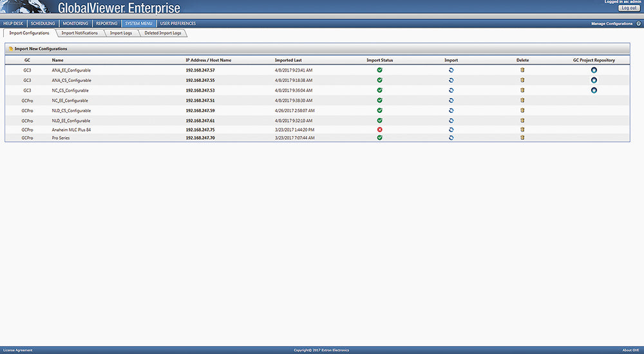This screenshot has width=644, height=354.
Task: Delete the Pro Series entry
Action: click(x=522, y=137)
